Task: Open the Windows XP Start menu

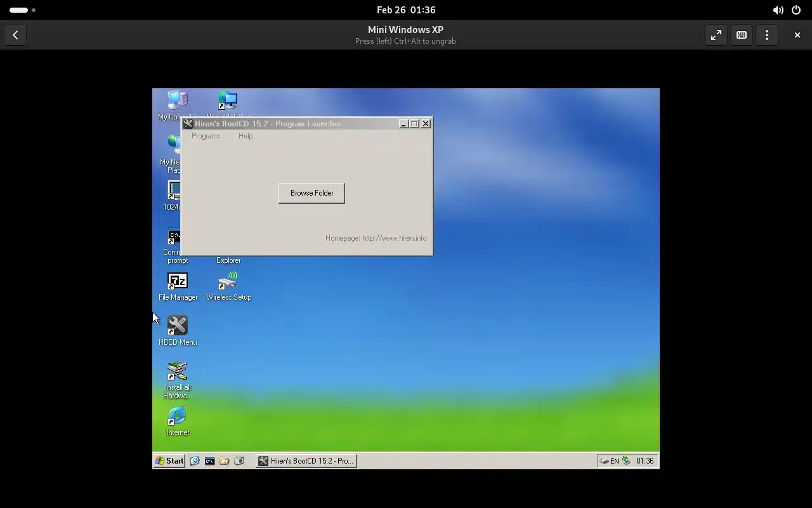Action: (x=169, y=461)
